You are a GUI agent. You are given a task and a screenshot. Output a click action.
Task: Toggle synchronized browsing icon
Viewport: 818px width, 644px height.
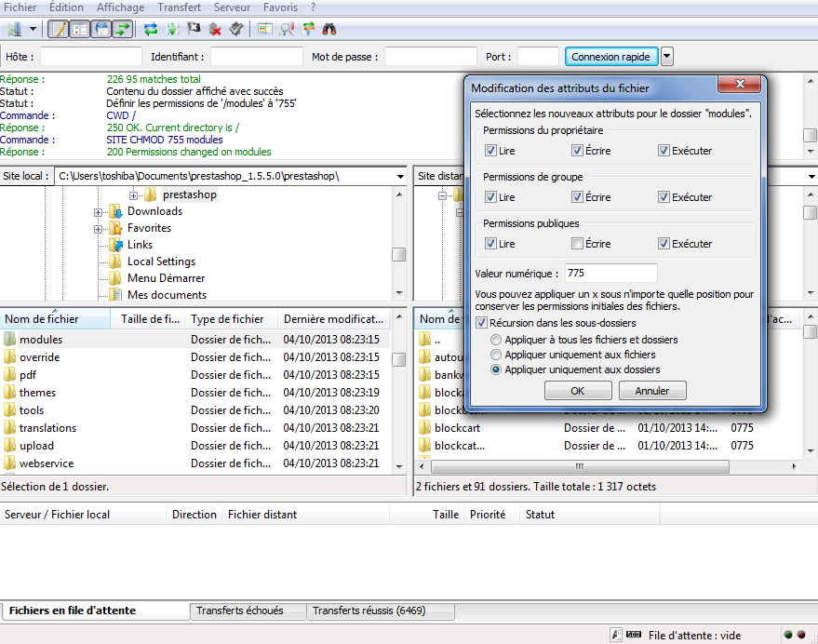coord(308,29)
